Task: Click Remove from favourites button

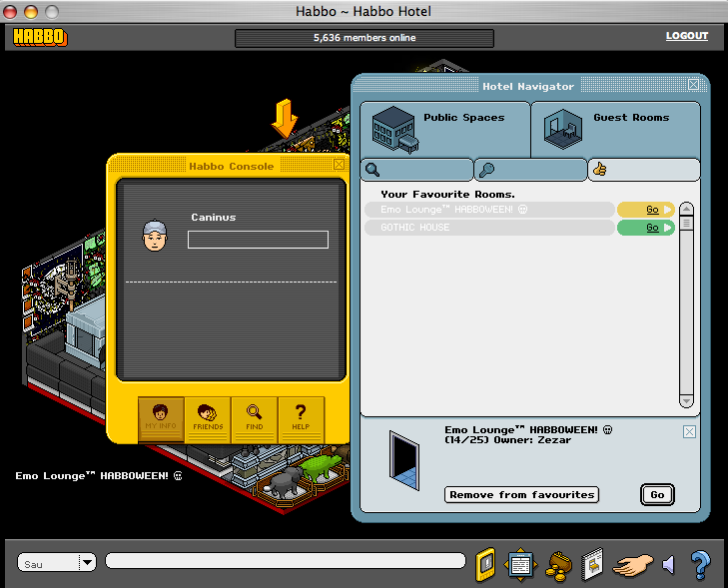Action: click(x=521, y=495)
